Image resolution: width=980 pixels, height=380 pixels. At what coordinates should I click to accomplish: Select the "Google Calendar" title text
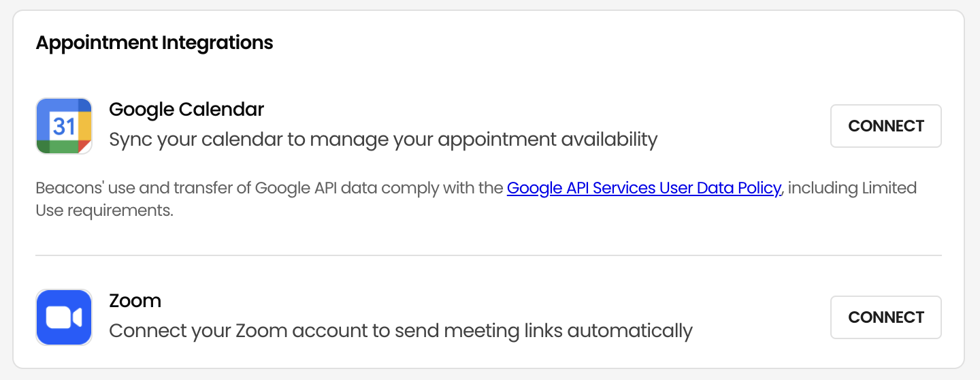point(186,109)
